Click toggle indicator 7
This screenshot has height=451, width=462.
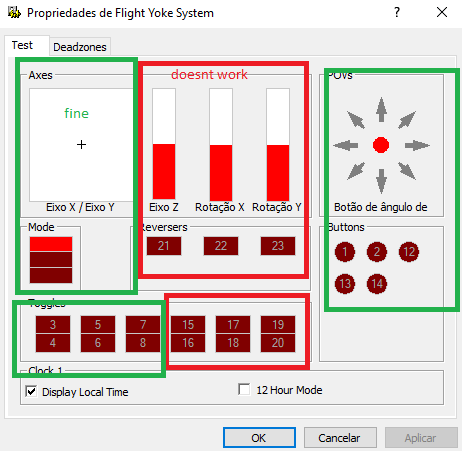pyautogui.click(x=143, y=325)
